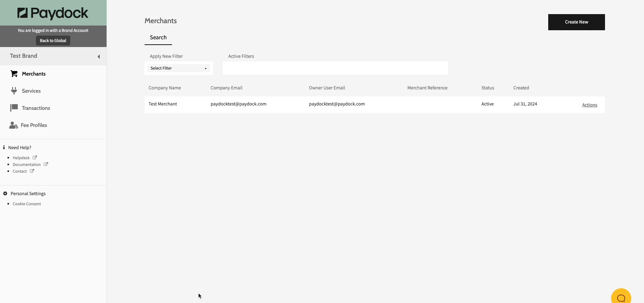The width and height of the screenshot is (644, 303).
Task: Click the Need Help? heading
Action: click(x=19, y=148)
